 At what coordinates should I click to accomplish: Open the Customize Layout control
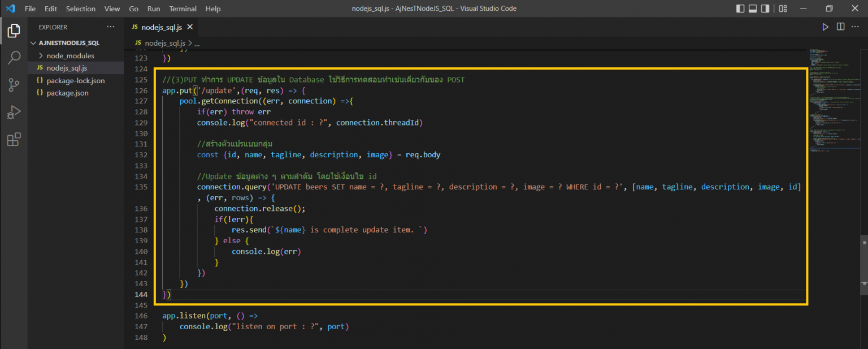point(782,8)
